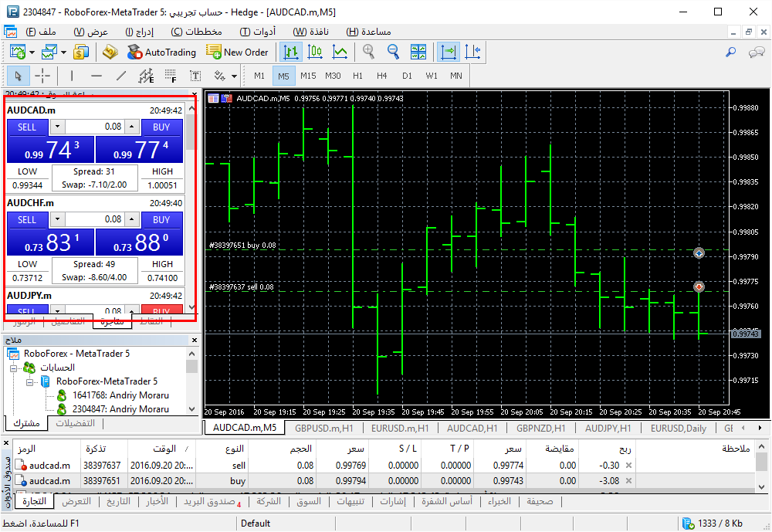Select the Fibonacci retracement tool
The height and width of the screenshot is (532, 772).
[x=171, y=76]
